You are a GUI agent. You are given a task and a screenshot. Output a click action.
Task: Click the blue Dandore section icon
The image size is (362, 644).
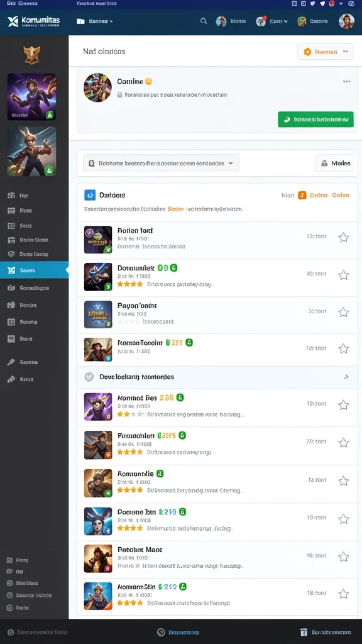point(89,195)
